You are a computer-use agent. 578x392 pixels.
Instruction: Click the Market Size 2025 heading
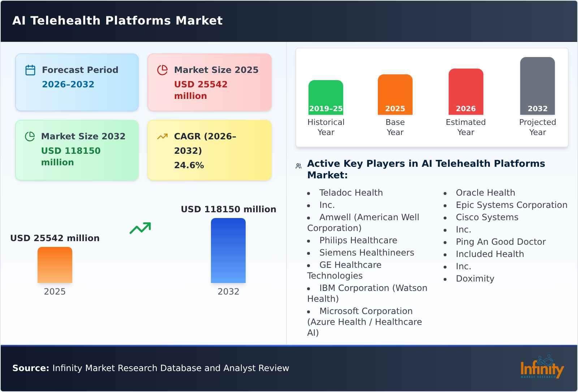(x=216, y=70)
